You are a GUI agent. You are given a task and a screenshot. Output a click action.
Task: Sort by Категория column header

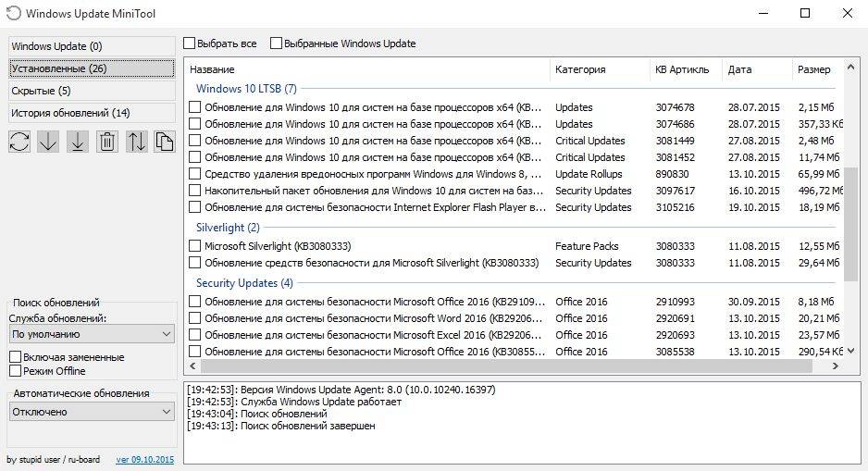tap(600, 69)
